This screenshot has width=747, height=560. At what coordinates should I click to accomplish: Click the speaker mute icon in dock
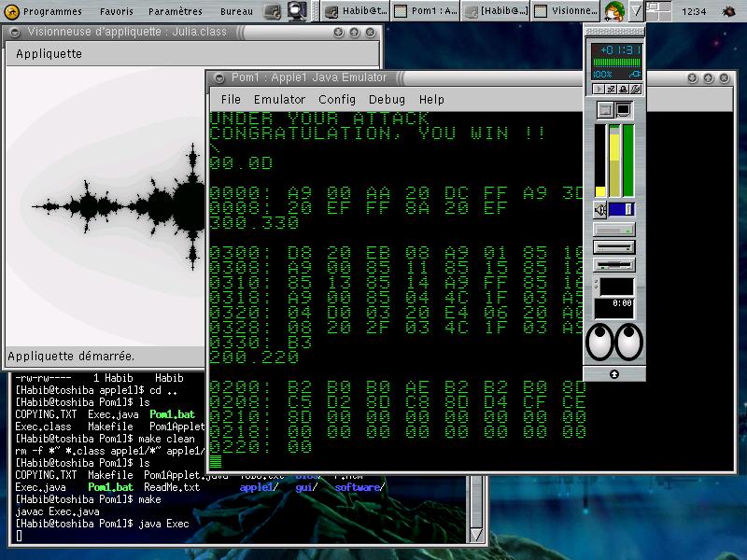click(x=600, y=209)
